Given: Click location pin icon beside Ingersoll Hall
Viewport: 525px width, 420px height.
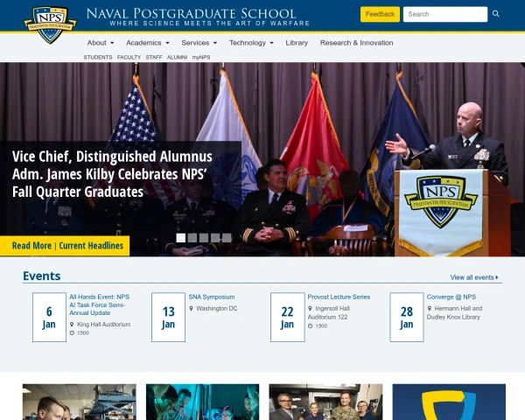Looking at the screenshot, I should (x=310, y=308).
